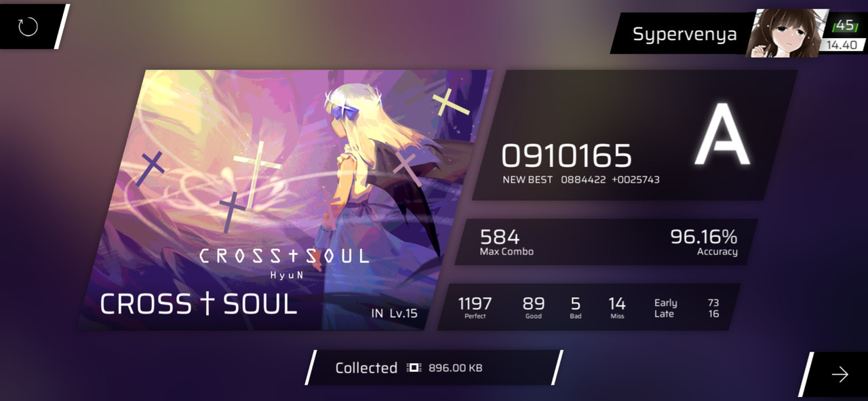Tap the Early Late hit statistics
Image resolution: width=868 pixels, height=401 pixels.
point(686,308)
